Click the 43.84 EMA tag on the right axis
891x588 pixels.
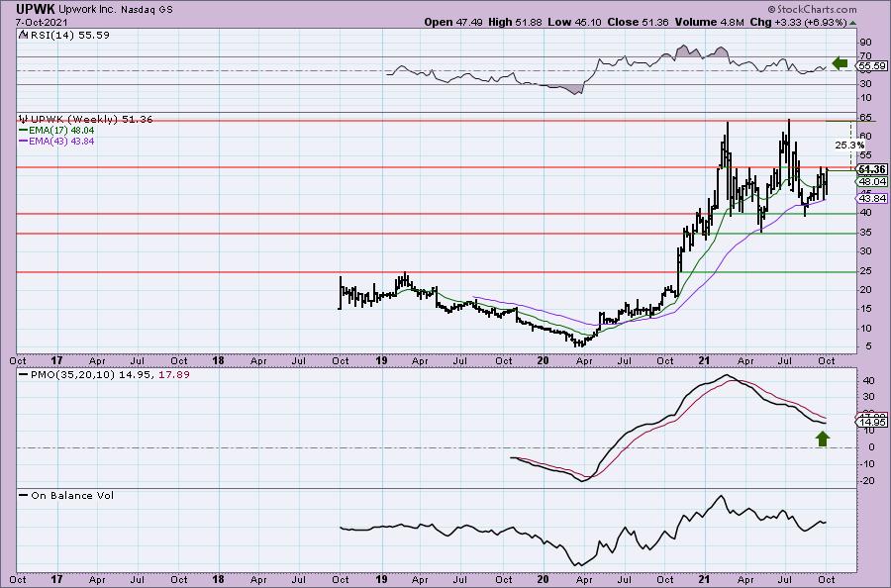pos(872,198)
